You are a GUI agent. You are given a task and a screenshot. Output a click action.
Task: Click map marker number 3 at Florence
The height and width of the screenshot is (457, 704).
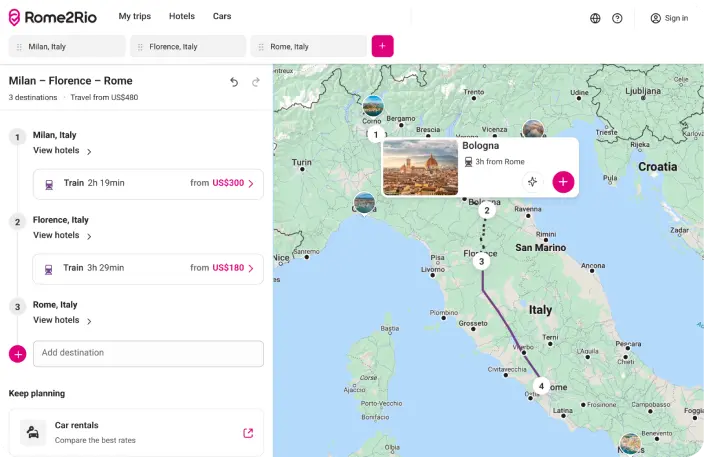[481, 261]
